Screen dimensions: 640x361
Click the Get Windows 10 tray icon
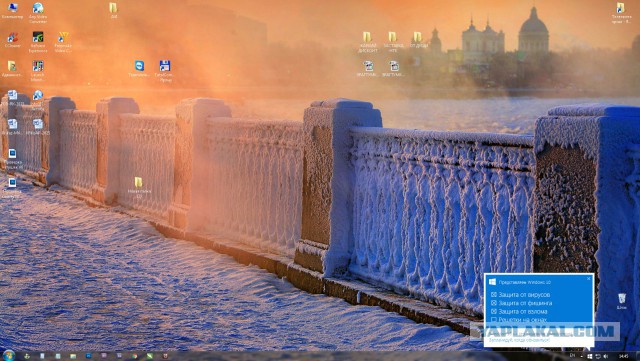[590, 357]
